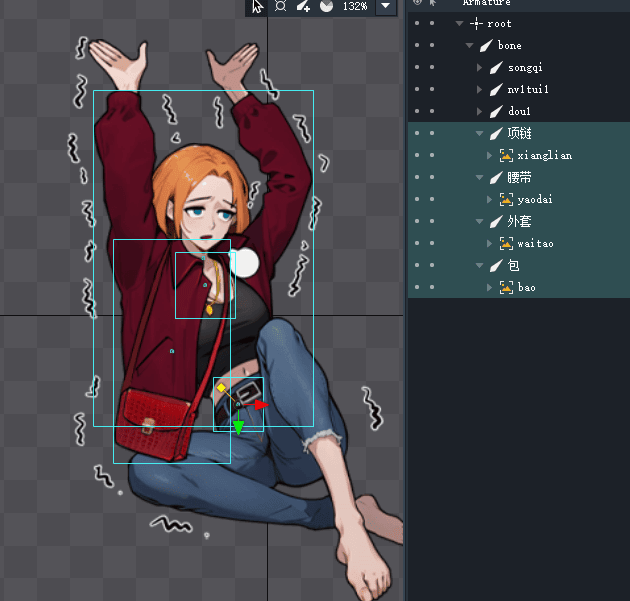Select the bao slot in tree
Image resolution: width=630 pixels, height=601 pixels.
tap(526, 287)
